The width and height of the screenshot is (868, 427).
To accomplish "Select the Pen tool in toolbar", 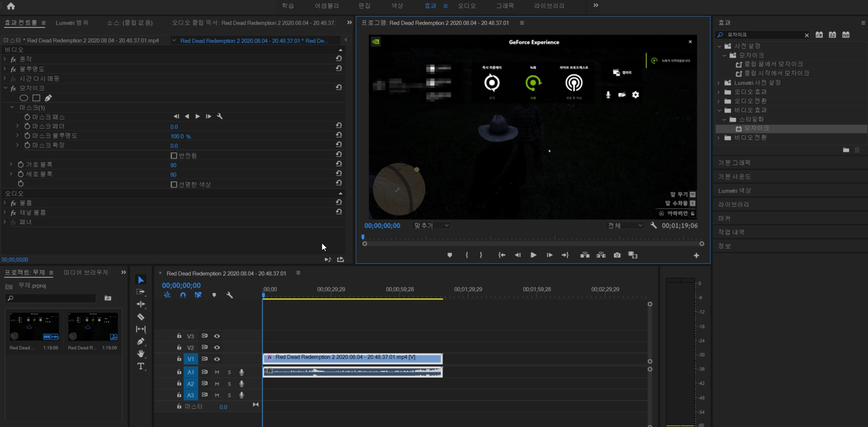I will click(141, 341).
